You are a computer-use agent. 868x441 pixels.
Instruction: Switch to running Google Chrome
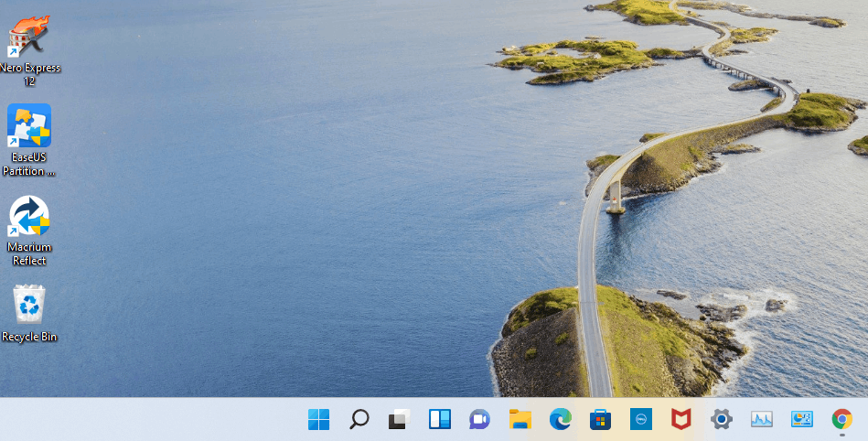point(842,419)
